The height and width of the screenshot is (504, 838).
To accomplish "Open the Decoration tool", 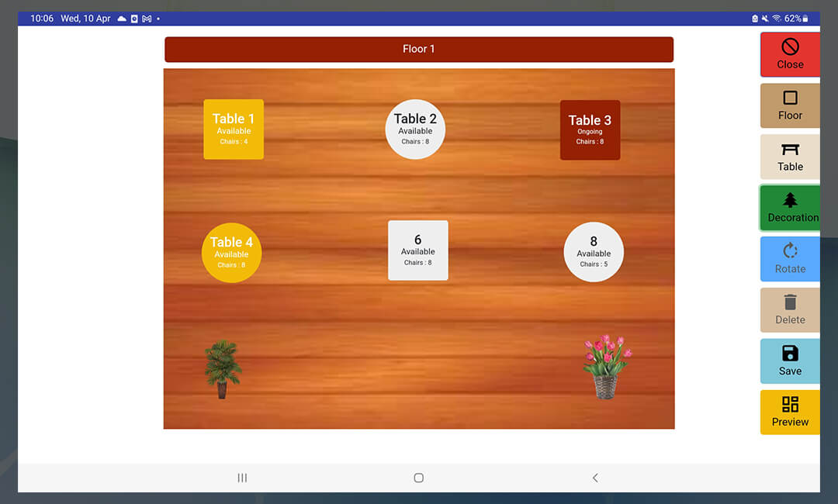I will coord(790,208).
